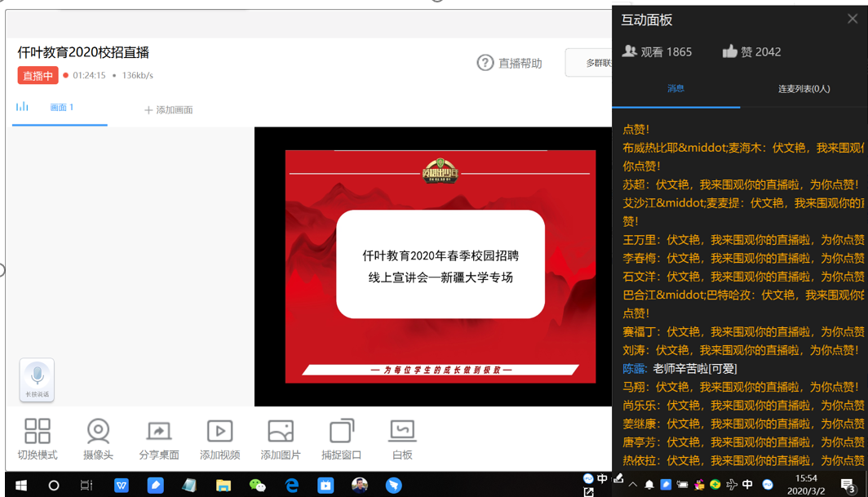Click the green circle tray icon
Image resolution: width=868 pixels, height=497 pixels.
715,485
